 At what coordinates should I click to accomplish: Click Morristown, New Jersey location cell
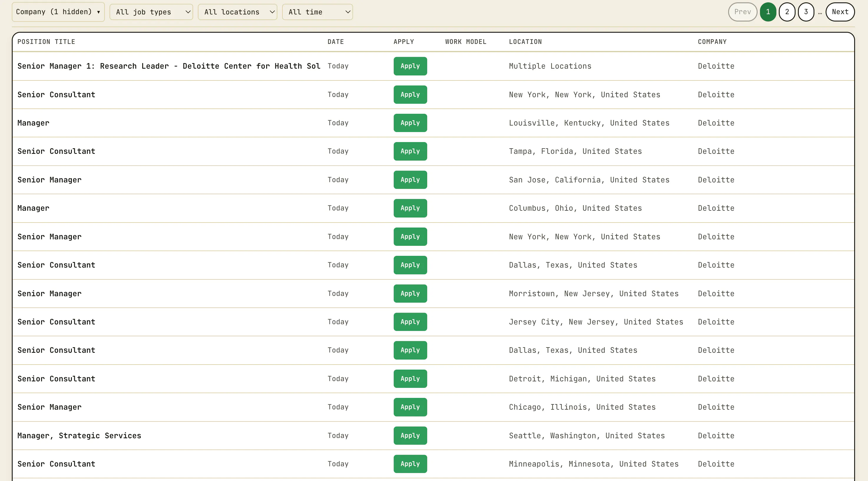point(594,294)
